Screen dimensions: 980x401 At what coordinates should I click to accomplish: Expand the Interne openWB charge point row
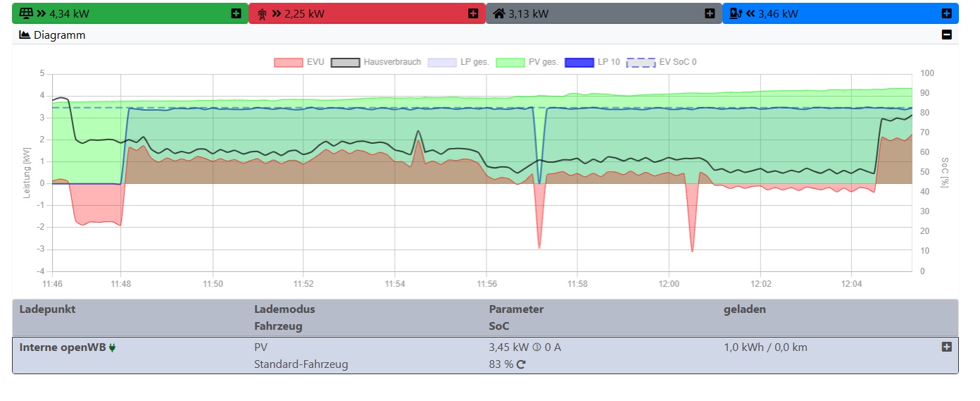pyautogui.click(x=946, y=347)
